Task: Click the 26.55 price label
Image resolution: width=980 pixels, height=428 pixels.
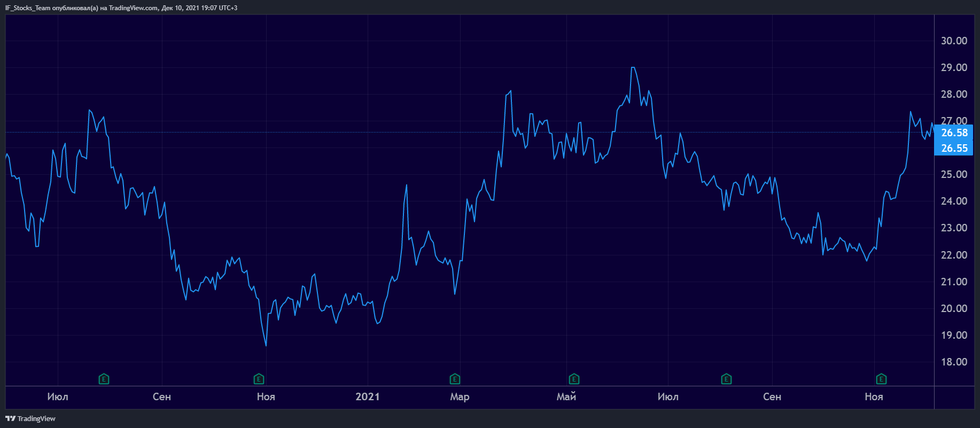Action: pyautogui.click(x=954, y=148)
